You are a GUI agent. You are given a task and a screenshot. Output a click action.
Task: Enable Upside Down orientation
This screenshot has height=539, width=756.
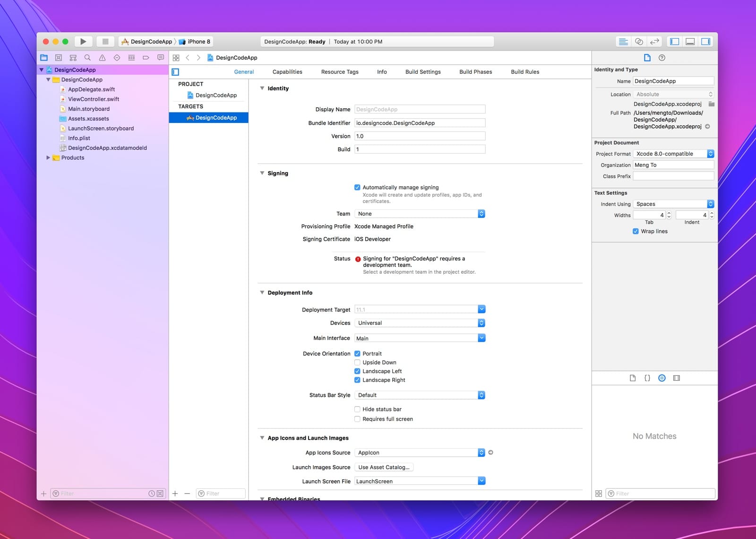pos(357,363)
